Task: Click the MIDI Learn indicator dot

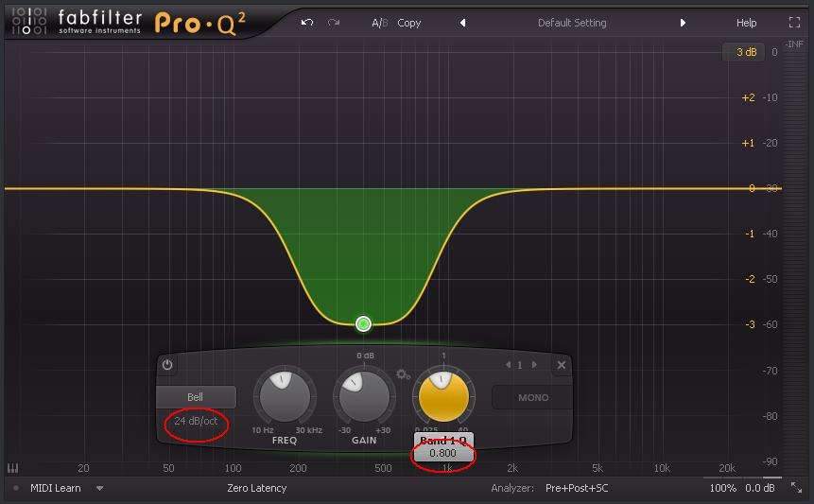Action: (x=16, y=489)
